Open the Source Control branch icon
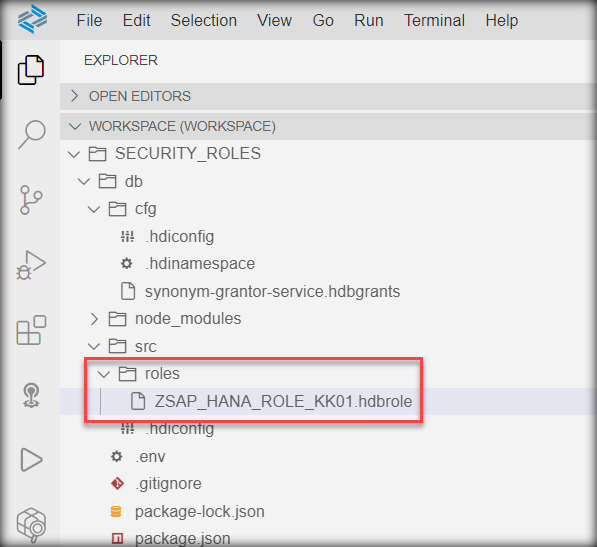 pyautogui.click(x=31, y=200)
